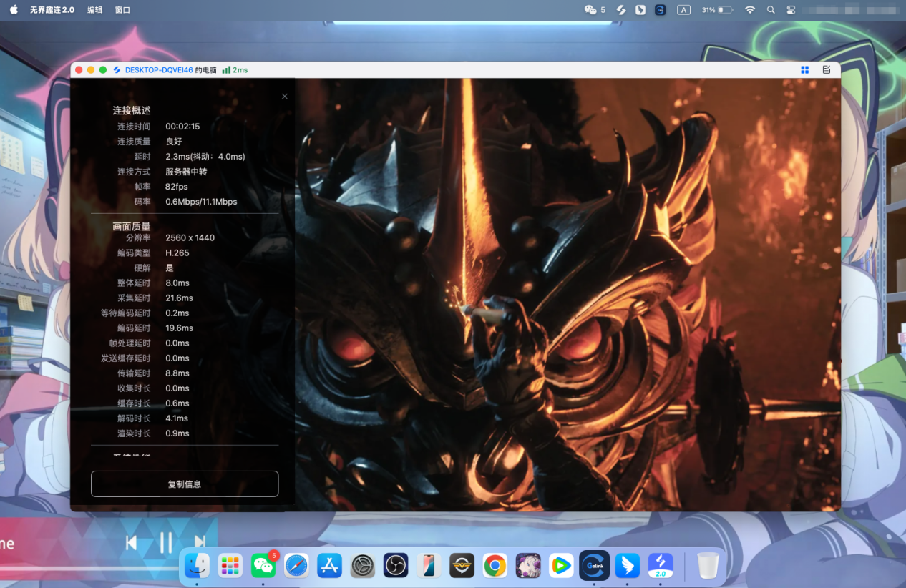Click the 整体延时 value 8.0ms

pos(177,283)
